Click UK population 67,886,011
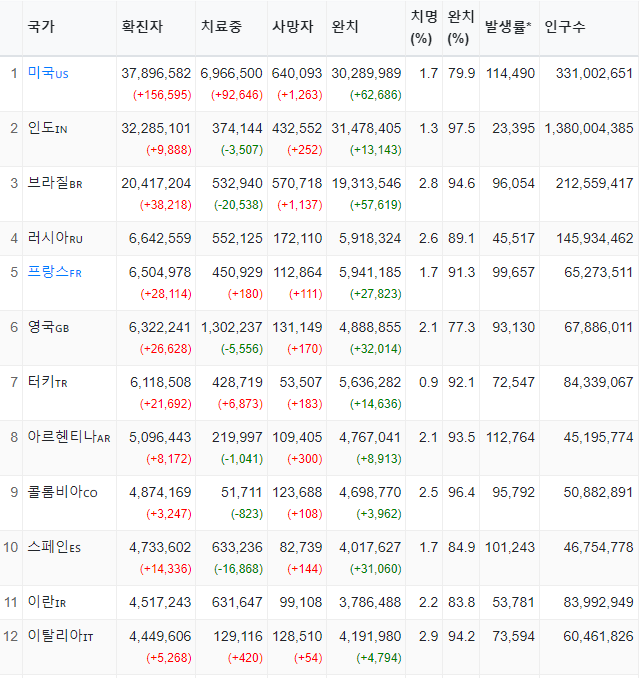Viewport: 640px width, 678px height. 599,327
